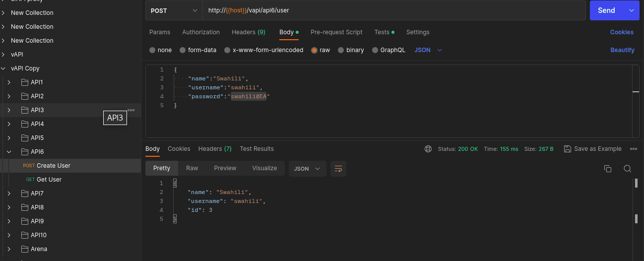The width and height of the screenshot is (644, 261).
Task: Open the Test Results tab
Action: (x=257, y=149)
